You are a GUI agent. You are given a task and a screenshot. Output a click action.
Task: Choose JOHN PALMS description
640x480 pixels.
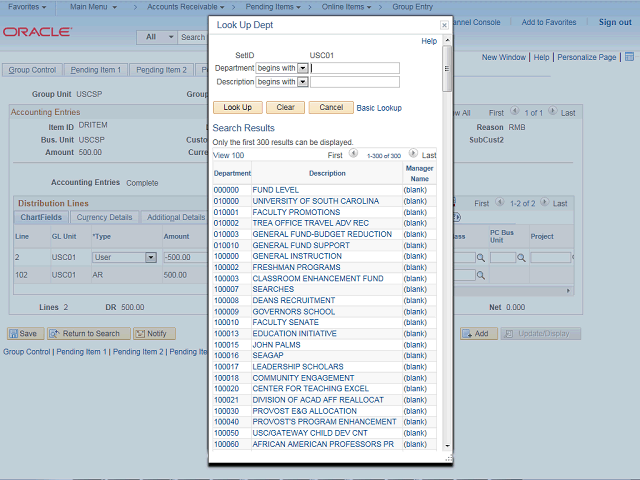click(x=276, y=345)
